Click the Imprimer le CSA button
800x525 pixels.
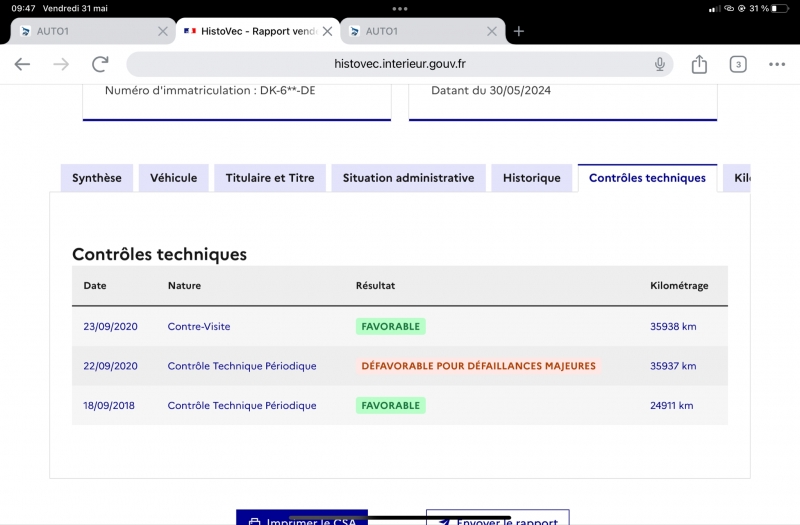(x=302, y=517)
